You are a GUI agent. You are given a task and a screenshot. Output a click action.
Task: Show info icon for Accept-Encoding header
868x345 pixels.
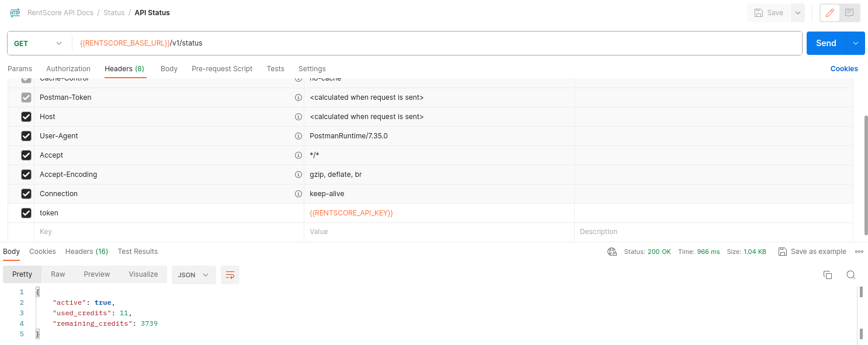click(x=298, y=175)
